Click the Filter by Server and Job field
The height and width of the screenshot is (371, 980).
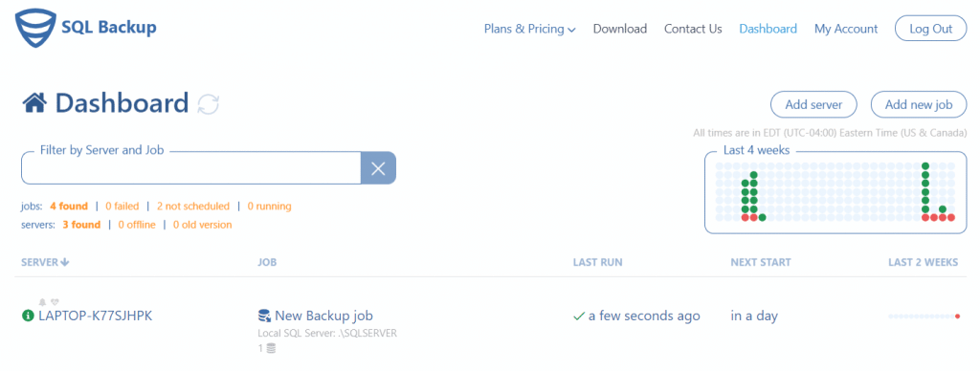point(191,168)
